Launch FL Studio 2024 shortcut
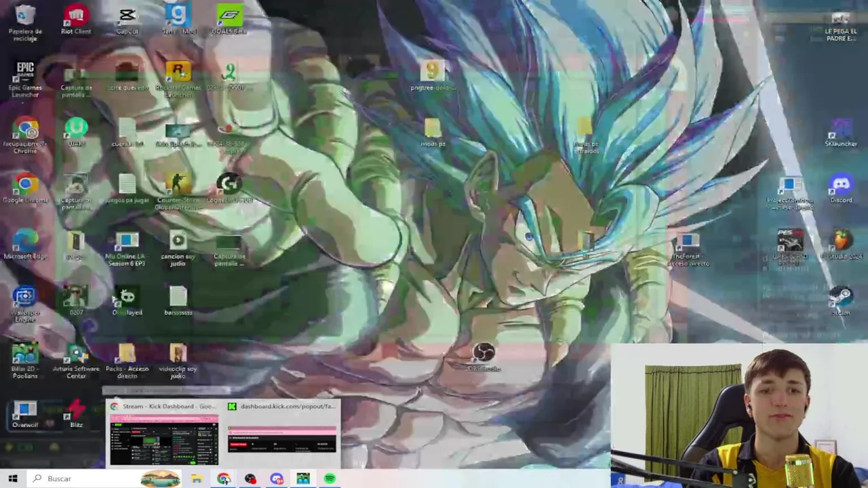868x488 pixels. (x=841, y=245)
